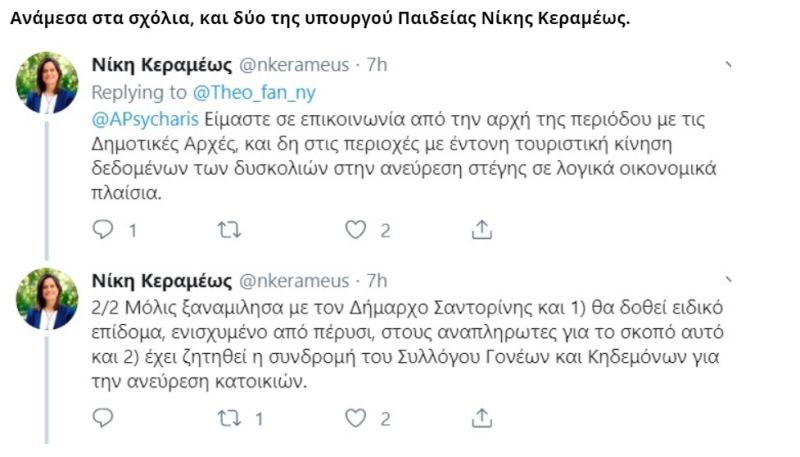Click the avatar on the 2/2 tweet
Viewport: 800px width, 457px height.
point(47,300)
